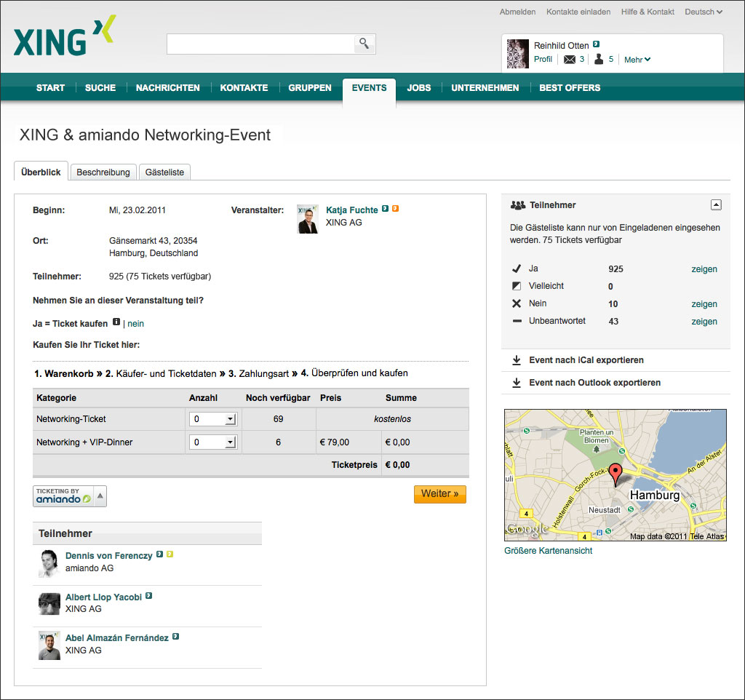This screenshot has height=700, width=745.
Task: Click the Vielleicht half-filled square icon
Action: tap(517, 286)
